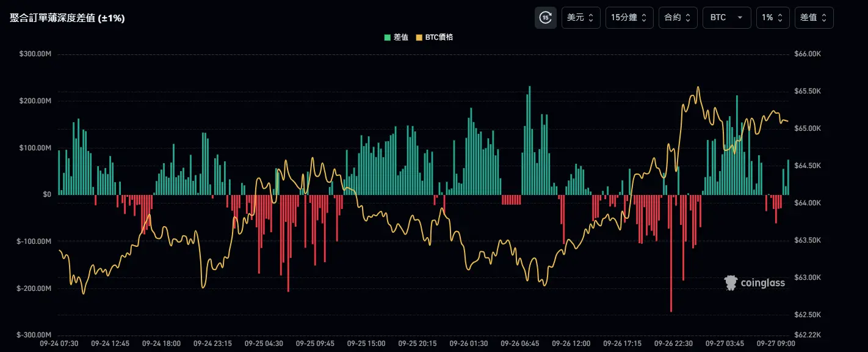Click the 09-24 07:30 axis label
868x352 pixels.
pyautogui.click(x=59, y=344)
